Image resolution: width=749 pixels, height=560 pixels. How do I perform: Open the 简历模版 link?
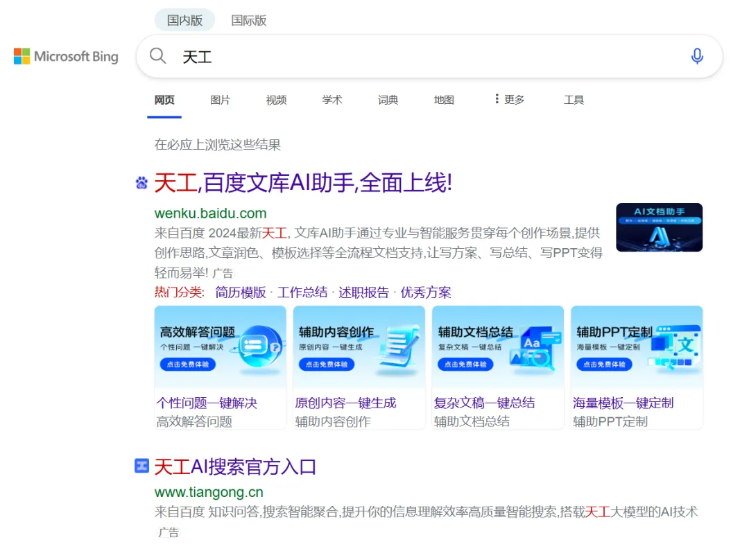pos(240,292)
